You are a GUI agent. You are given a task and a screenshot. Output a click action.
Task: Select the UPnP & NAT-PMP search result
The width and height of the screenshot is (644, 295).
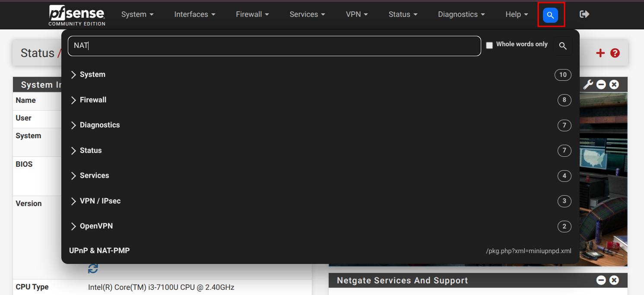(99, 251)
